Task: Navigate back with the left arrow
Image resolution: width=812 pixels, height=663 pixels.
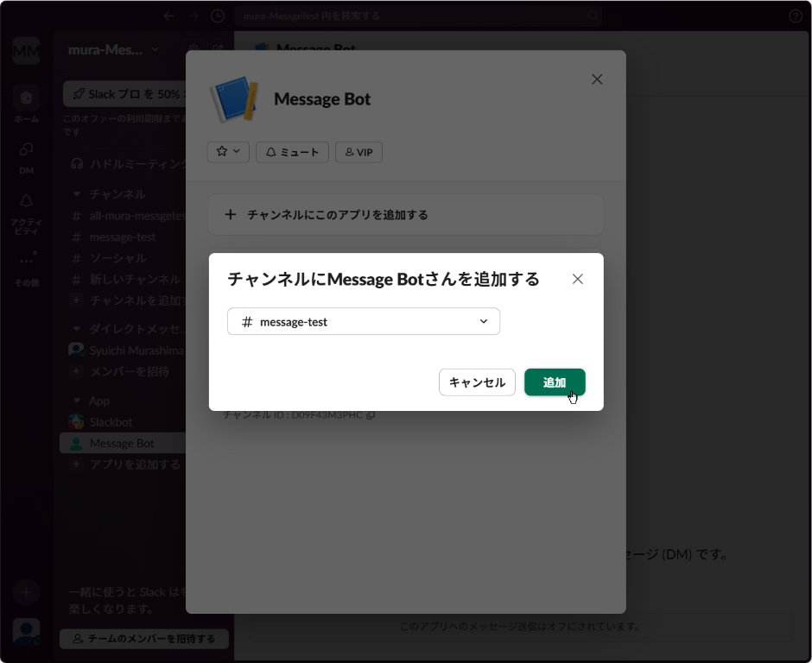Action: (168, 16)
